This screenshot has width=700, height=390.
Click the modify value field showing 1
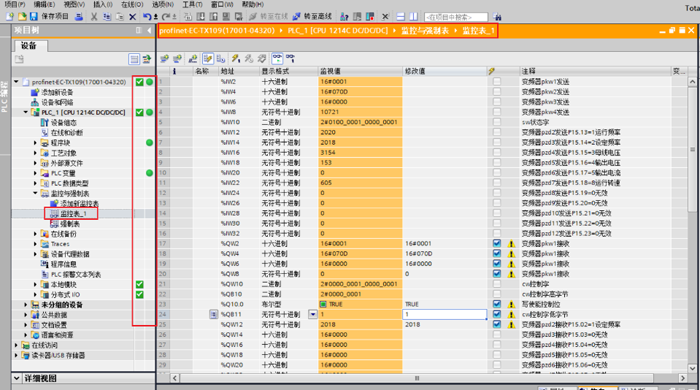tap(444, 314)
